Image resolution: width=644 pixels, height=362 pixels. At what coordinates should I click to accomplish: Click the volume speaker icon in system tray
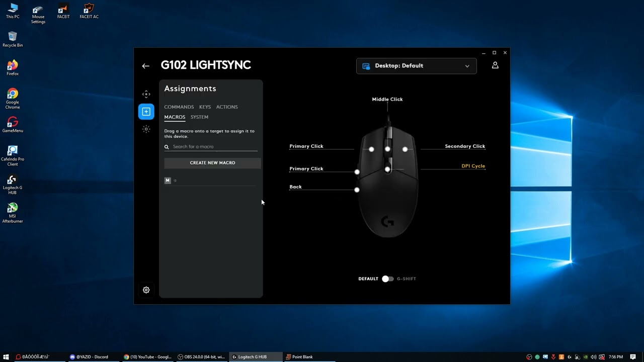(x=594, y=357)
